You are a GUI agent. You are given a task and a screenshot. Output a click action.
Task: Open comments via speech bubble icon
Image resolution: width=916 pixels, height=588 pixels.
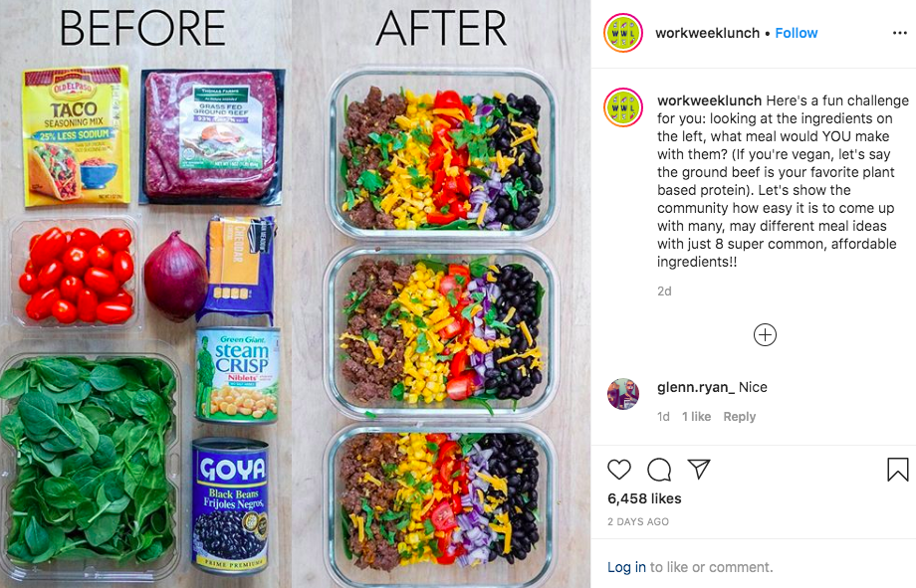pos(659,470)
